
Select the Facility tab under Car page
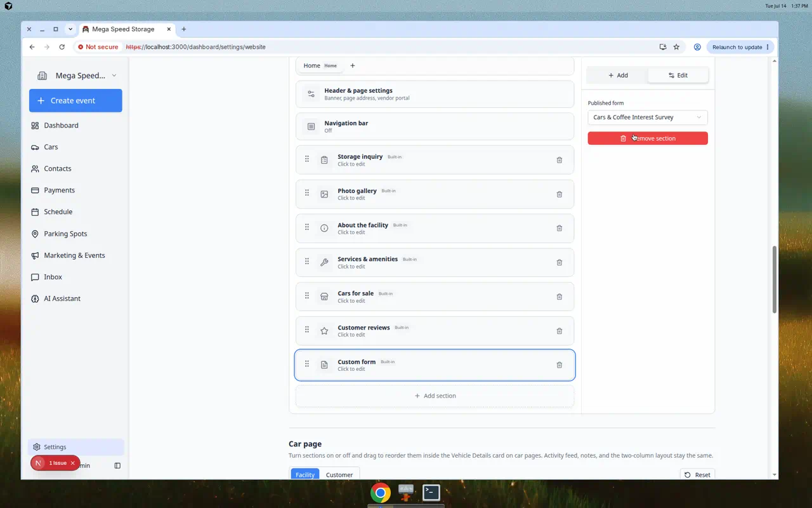click(305, 475)
